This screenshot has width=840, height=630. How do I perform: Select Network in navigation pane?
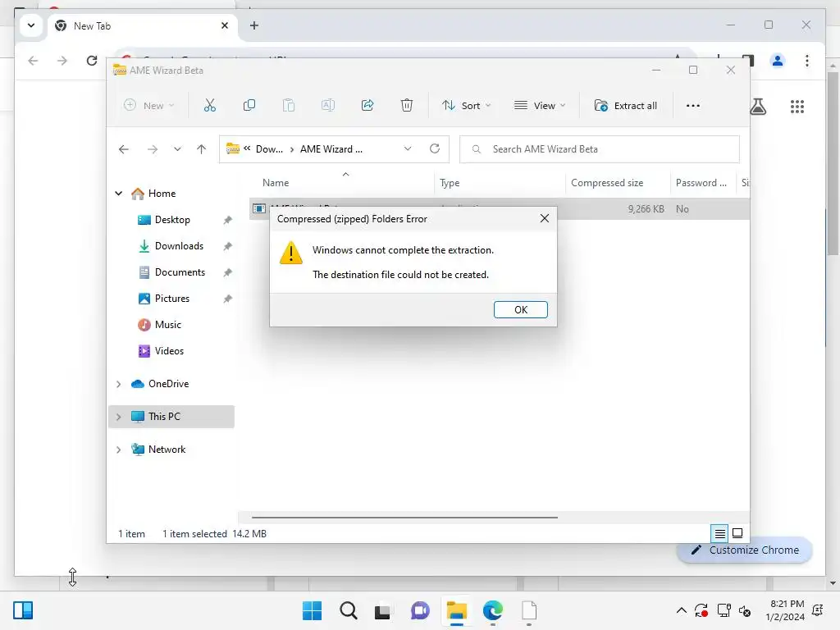point(167,450)
